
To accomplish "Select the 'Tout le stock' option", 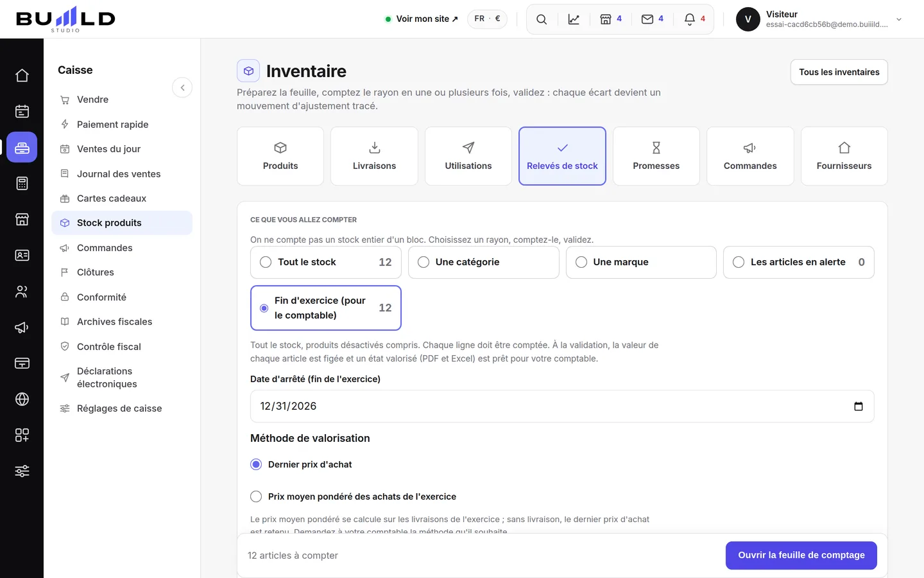I will (326, 262).
